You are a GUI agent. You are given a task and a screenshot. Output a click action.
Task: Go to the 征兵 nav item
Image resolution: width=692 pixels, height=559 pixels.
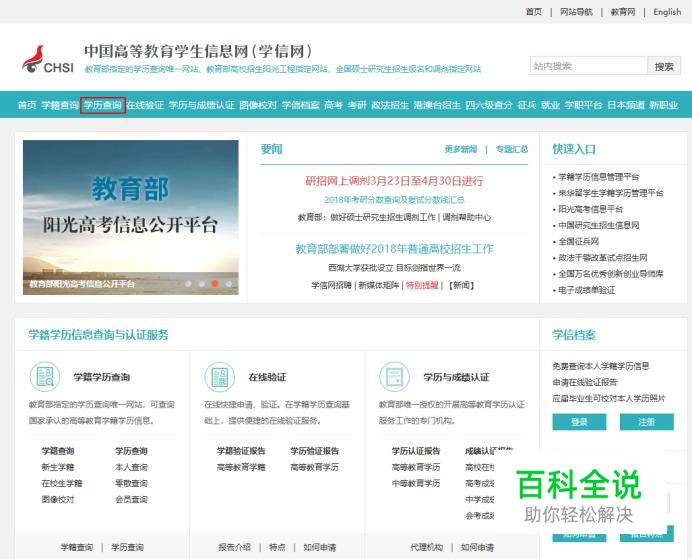click(x=527, y=105)
